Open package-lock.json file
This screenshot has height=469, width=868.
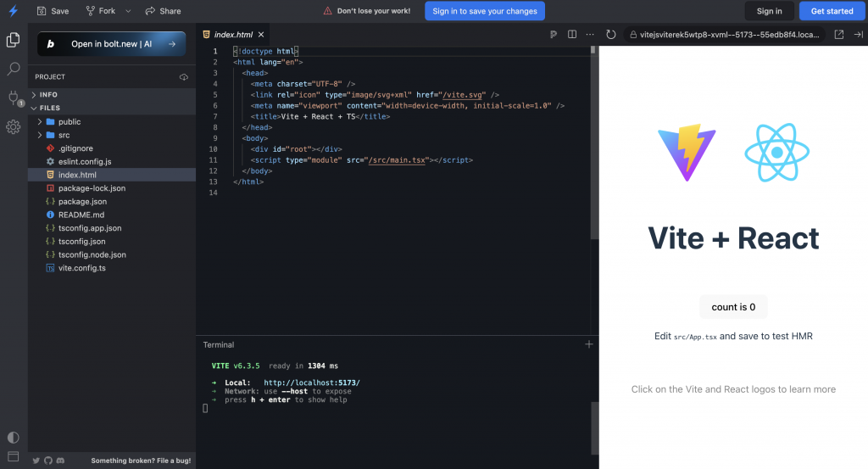pos(112,188)
